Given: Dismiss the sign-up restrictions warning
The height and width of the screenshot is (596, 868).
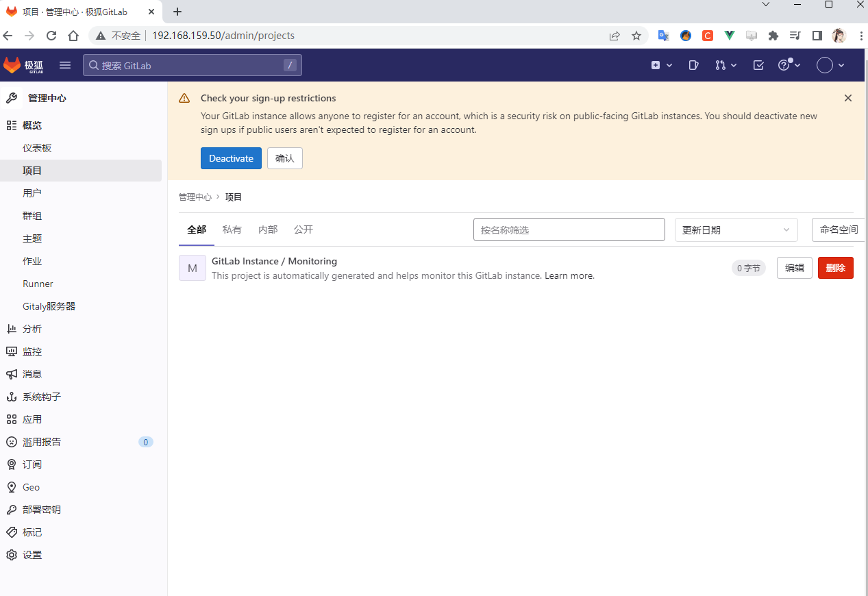Looking at the screenshot, I should click(x=848, y=98).
